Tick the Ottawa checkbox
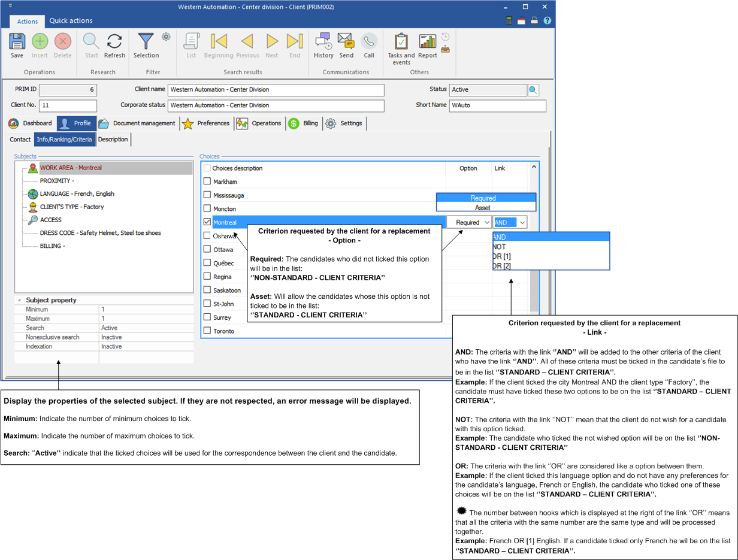Viewport: 738px width, 560px height. pyautogui.click(x=207, y=249)
